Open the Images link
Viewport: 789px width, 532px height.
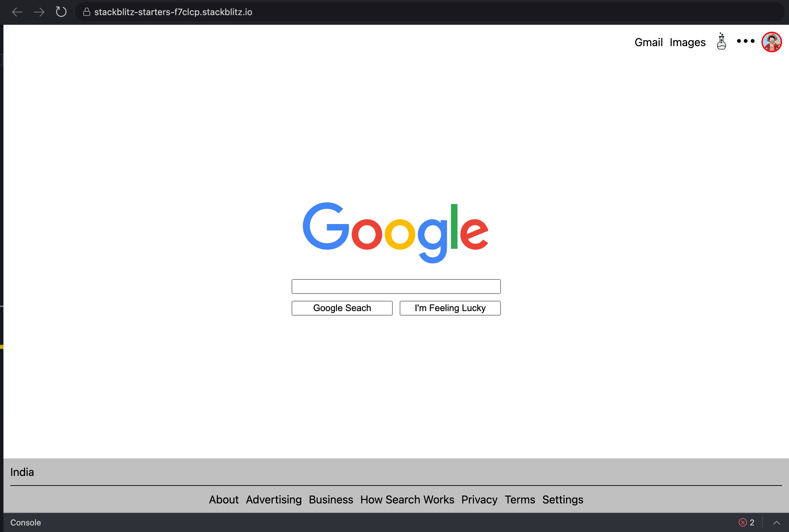687,42
